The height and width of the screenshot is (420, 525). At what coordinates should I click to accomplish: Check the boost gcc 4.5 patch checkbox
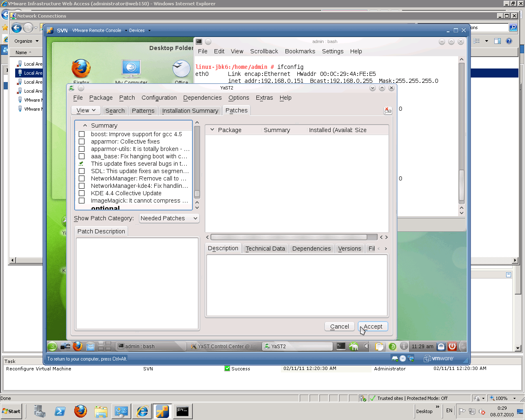point(82,134)
